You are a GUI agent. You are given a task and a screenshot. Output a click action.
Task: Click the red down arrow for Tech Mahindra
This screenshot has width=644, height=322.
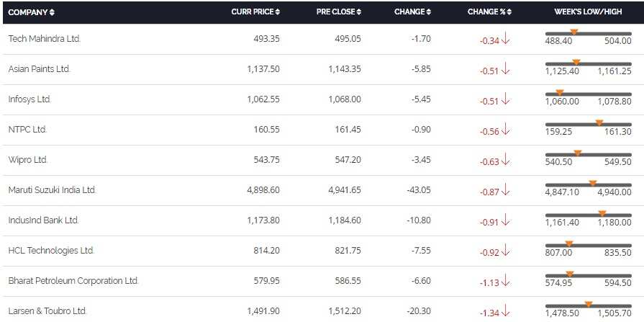click(x=506, y=40)
